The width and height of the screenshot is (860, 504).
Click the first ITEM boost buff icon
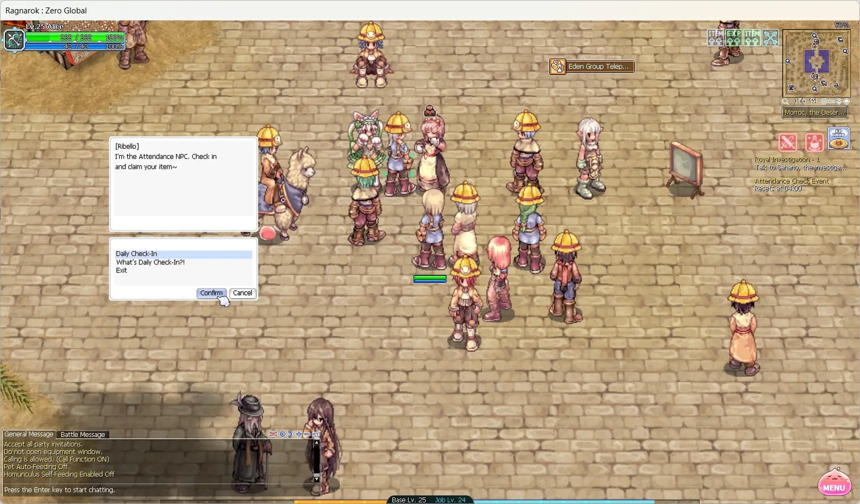pos(715,38)
